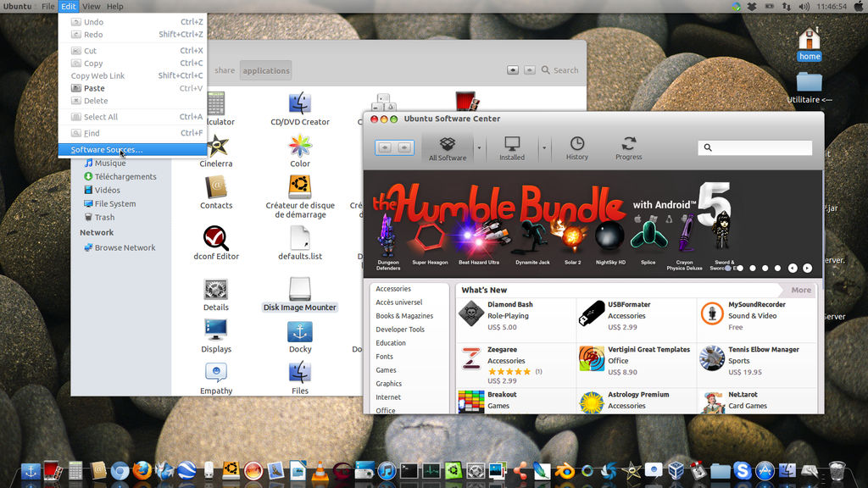Select the defaults.list file
Viewport: 868px width, 488px height.
coord(300,243)
